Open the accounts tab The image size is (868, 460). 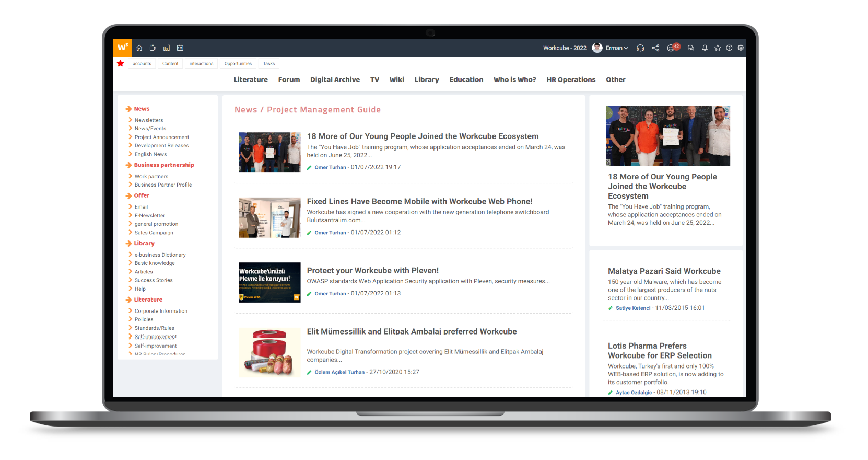[x=142, y=64]
